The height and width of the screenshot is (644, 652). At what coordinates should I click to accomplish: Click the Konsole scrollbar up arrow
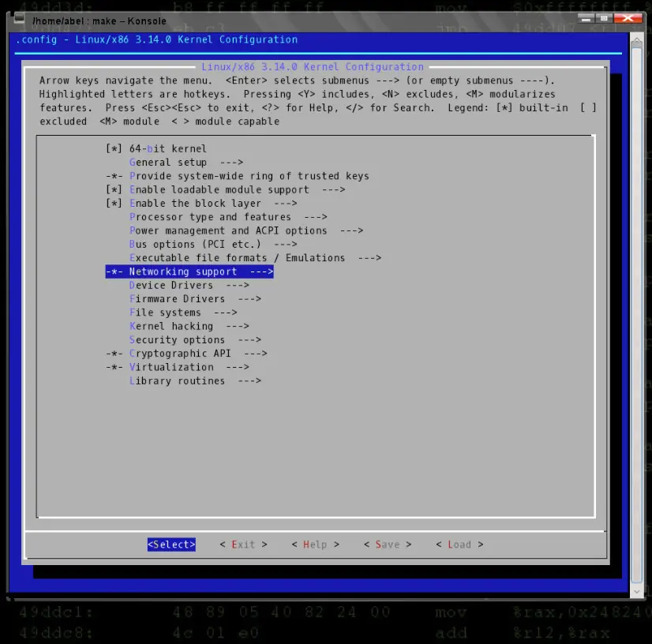[637, 41]
